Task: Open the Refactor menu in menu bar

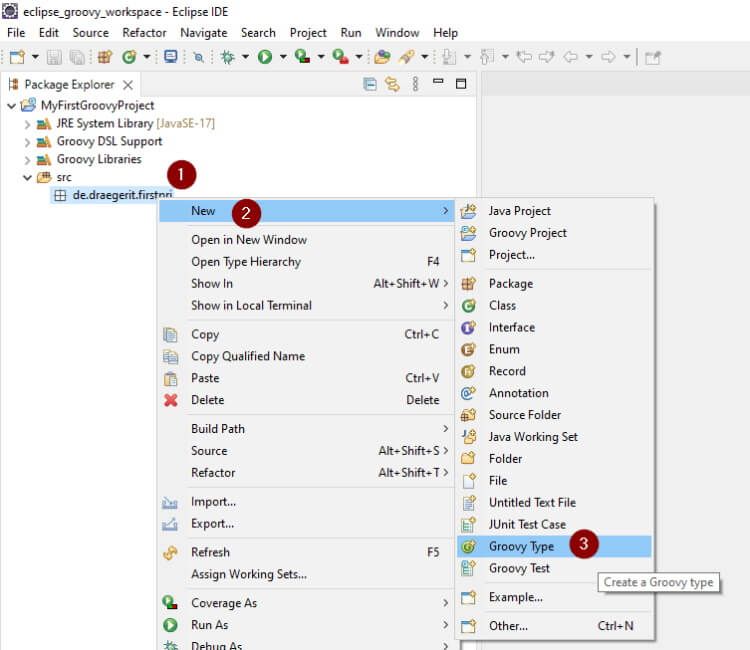Action: pyautogui.click(x=144, y=33)
